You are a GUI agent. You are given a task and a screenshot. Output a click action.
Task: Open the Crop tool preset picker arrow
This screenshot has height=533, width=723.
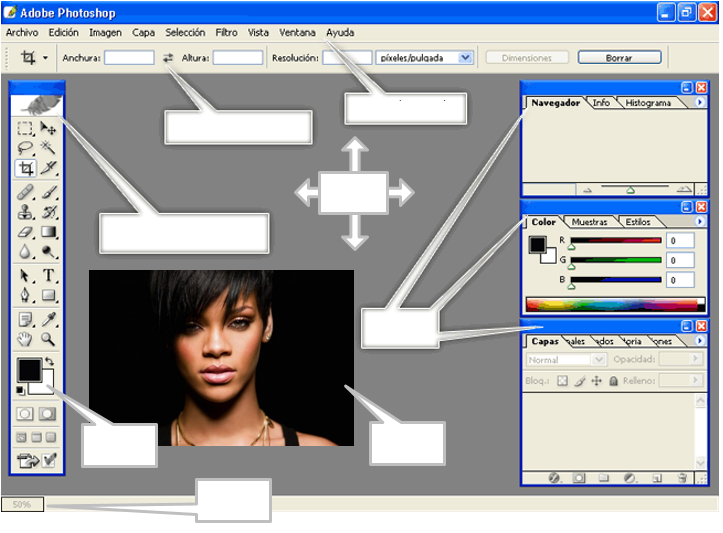pos(45,58)
